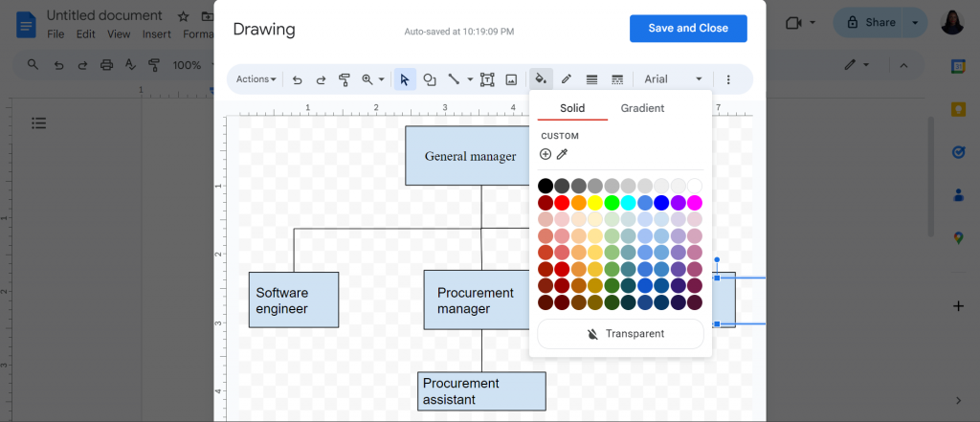Choose the red color swatch
This screenshot has width=980, height=422.
coord(563,203)
